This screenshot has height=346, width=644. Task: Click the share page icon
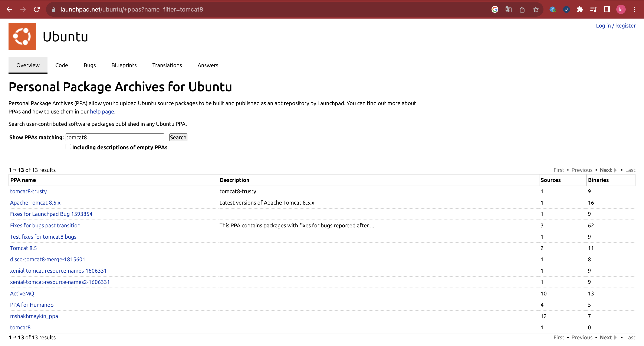coord(522,10)
